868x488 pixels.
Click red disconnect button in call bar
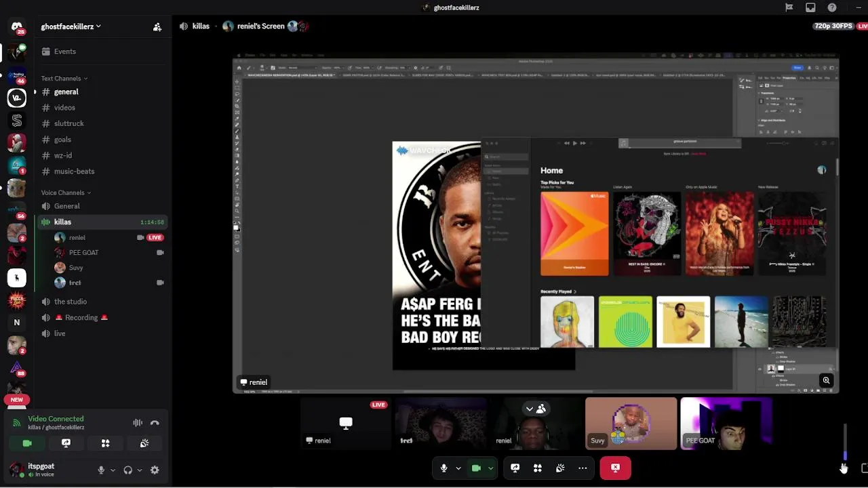(615, 468)
